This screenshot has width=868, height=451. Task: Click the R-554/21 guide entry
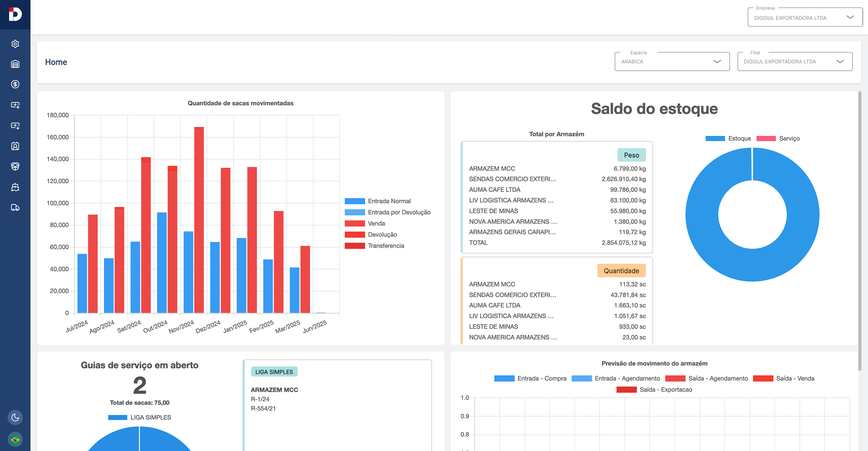(263, 408)
